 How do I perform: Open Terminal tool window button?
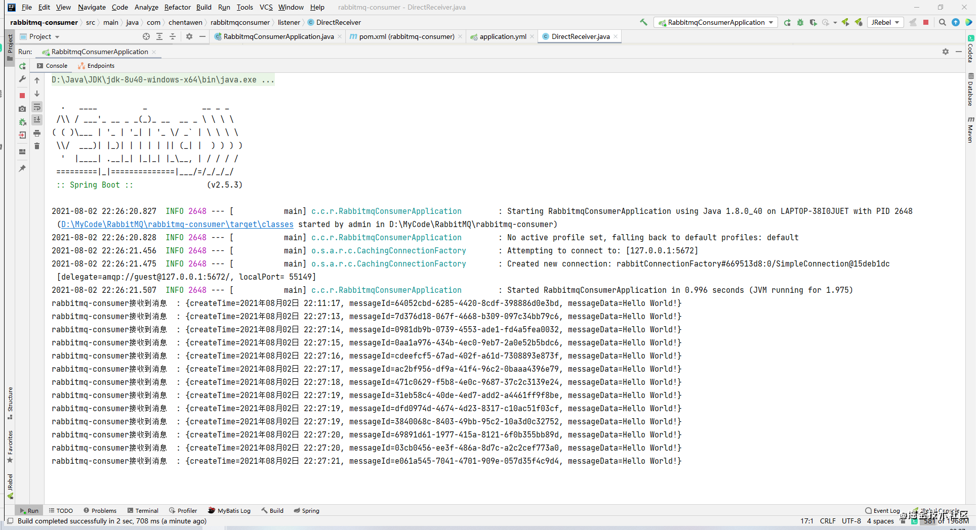click(x=143, y=510)
